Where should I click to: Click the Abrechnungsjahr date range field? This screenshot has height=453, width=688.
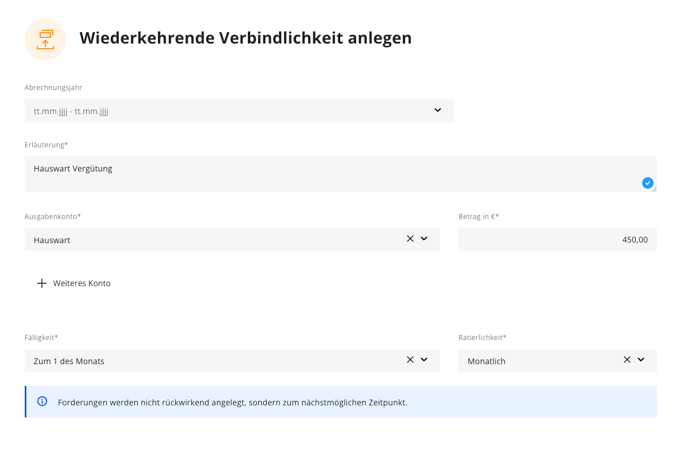point(239,111)
